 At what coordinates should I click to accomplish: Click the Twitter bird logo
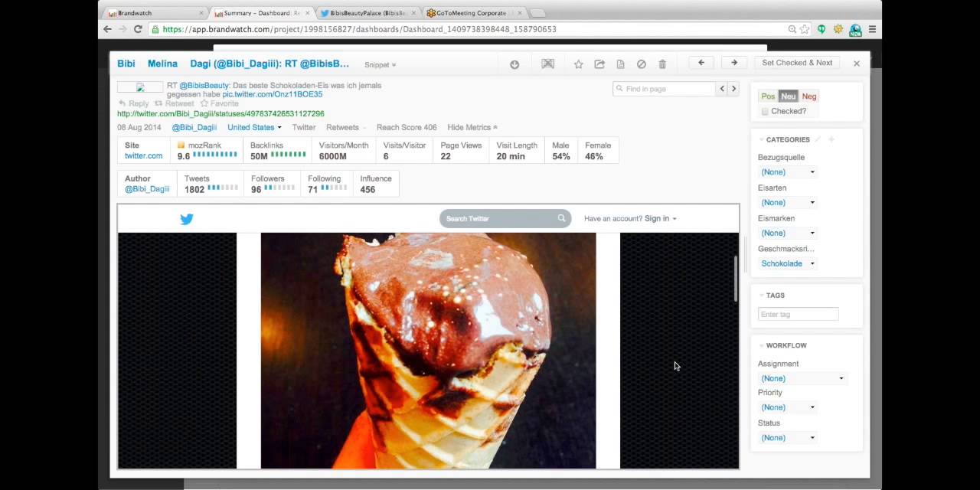tap(187, 219)
